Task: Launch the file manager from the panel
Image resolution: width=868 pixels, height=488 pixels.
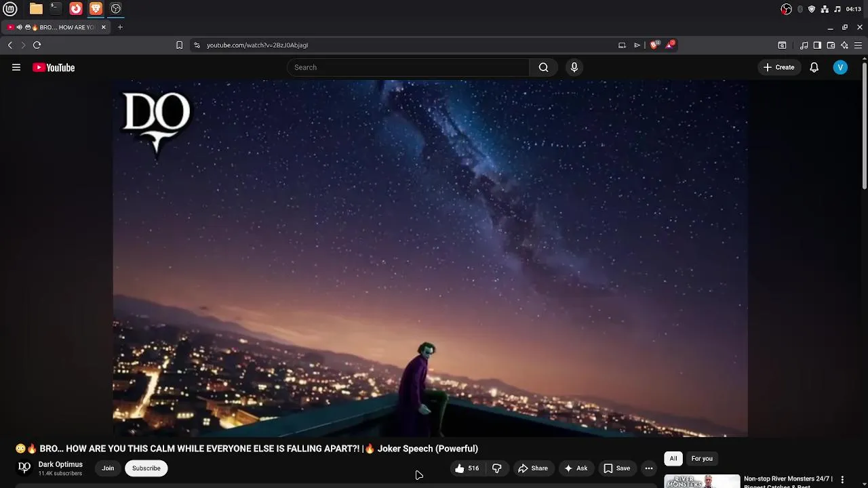Action: click(x=36, y=9)
